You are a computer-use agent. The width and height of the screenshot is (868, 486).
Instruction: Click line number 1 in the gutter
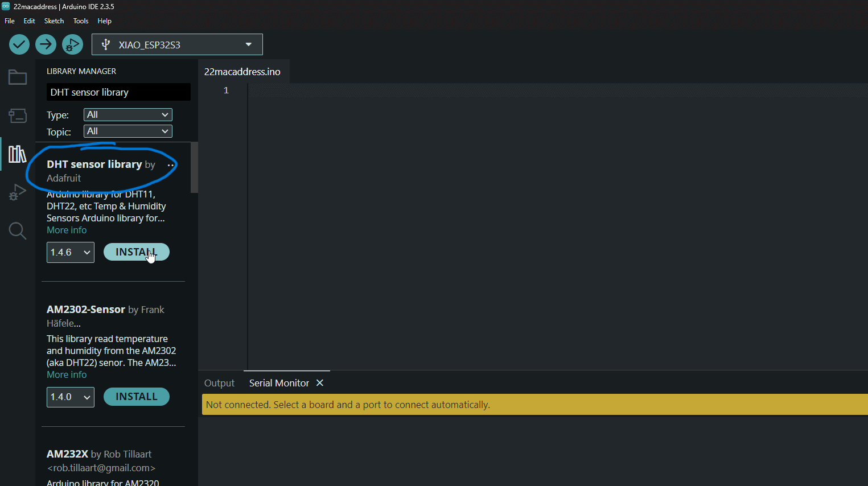pos(226,90)
